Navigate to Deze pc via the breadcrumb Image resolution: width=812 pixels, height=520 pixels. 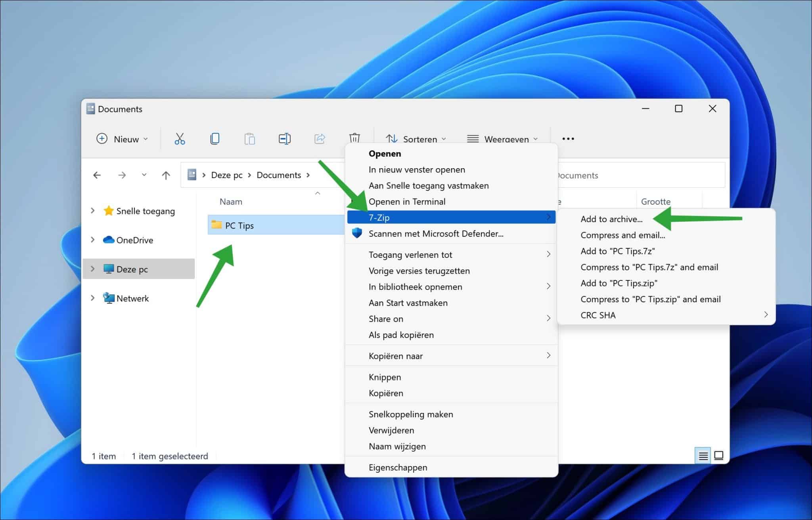tap(226, 175)
